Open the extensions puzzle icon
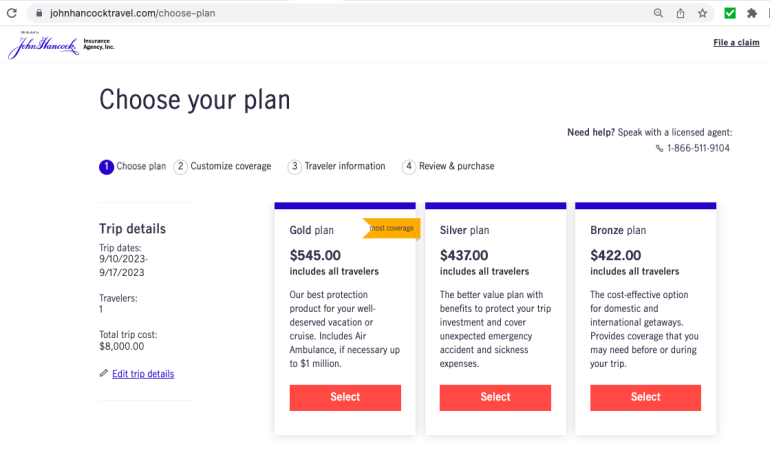Image resolution: width=770 pixels, height=455 pixels. [752, 13]
